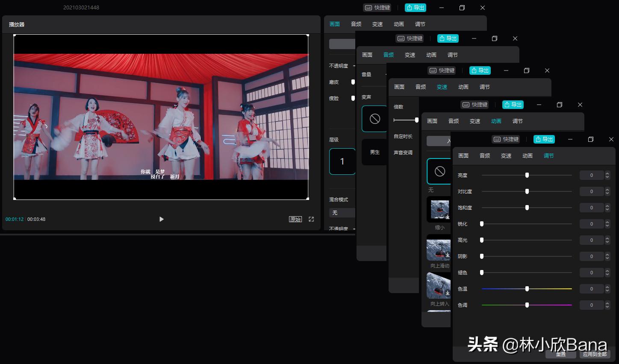Switch to the 画面 tab on the adjustment window
The height and width of the screenshot is (364, 619).
click(x=463, y=156)
